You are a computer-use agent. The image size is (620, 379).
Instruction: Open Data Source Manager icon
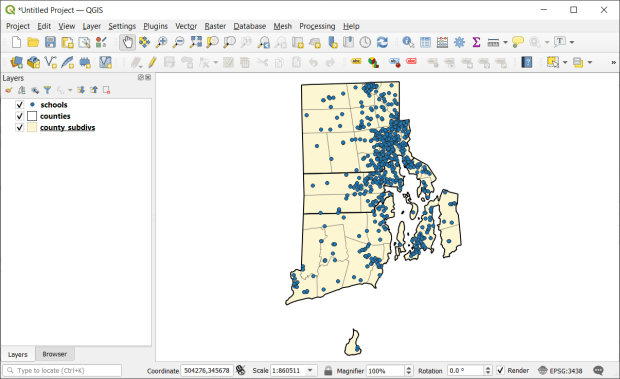(x=16, y=62)
